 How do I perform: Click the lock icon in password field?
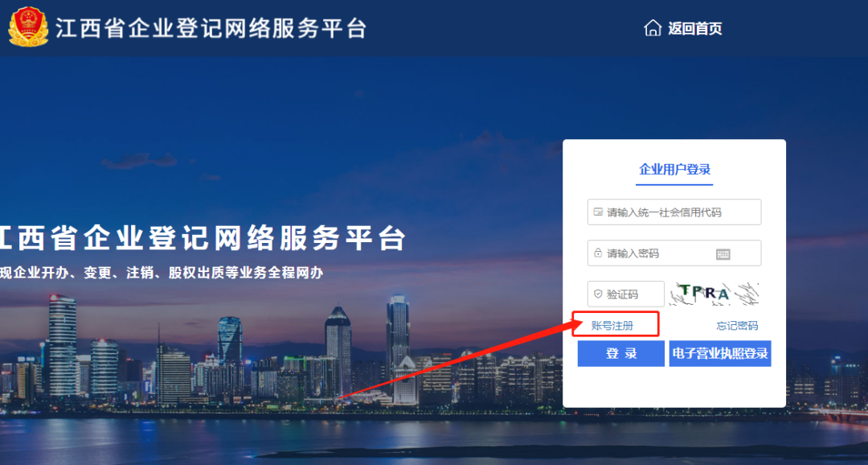[598, 253]
